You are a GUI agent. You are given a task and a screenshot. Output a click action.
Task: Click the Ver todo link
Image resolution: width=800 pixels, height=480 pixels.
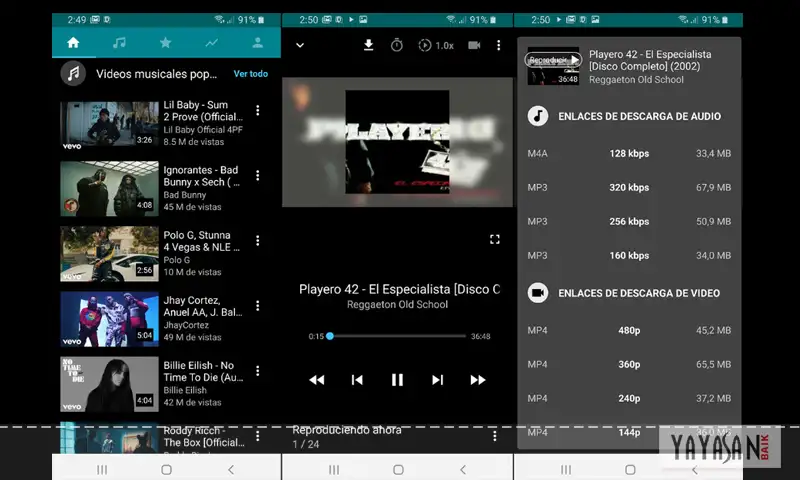(251, 73)
